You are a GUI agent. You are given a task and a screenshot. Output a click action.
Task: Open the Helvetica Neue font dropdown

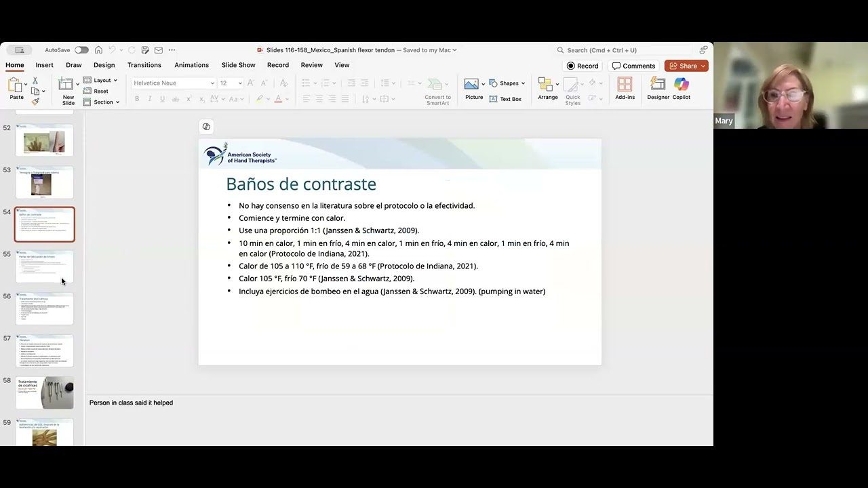pyautogui.click(x=212, y=83)
